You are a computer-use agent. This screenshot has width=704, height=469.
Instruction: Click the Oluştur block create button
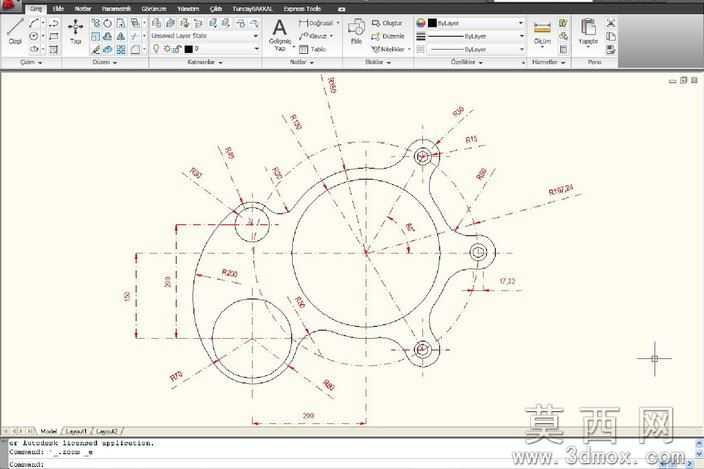point(387,23)
